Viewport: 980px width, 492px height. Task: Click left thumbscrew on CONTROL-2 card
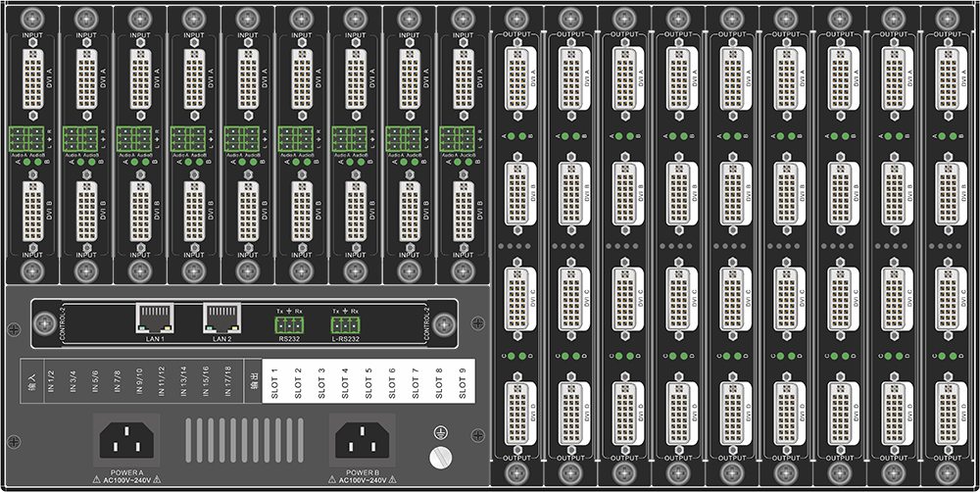click(x=49, y=323)
